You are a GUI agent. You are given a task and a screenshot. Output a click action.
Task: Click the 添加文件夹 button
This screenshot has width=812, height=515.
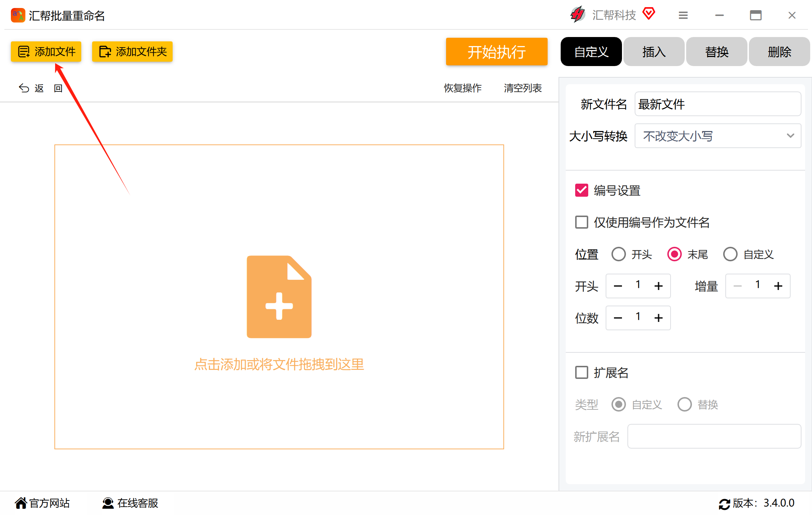[132, 52]
